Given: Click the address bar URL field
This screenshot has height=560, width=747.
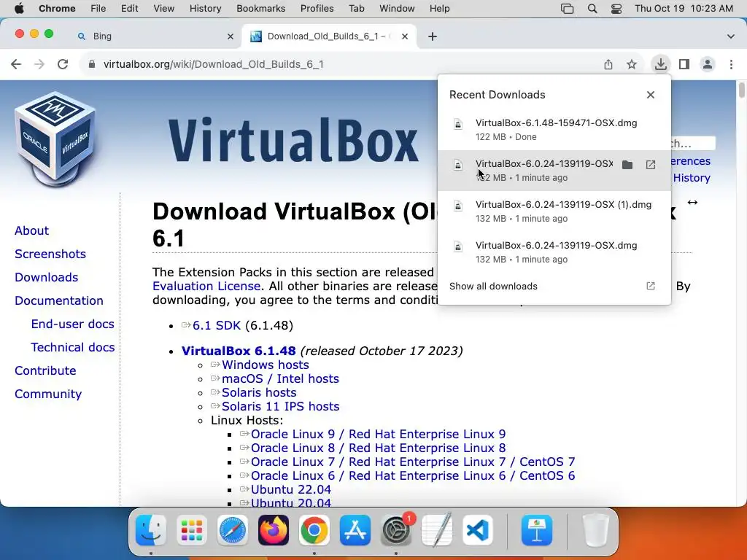Looking at the screenshot, I should coord(343,64).
